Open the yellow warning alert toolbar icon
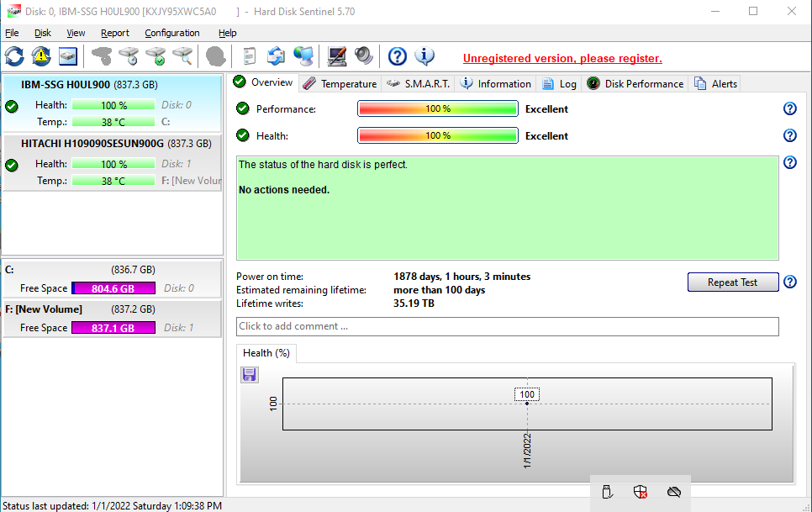812x512 pixels. point(41,56)
